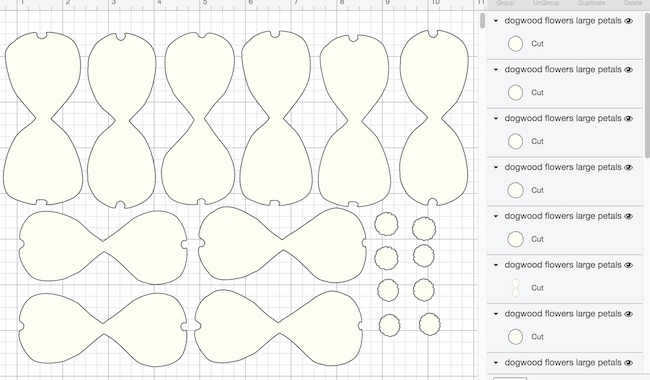Select the upper-left sideways petal shape
This screenshot has height=380, width=650.
103,247
